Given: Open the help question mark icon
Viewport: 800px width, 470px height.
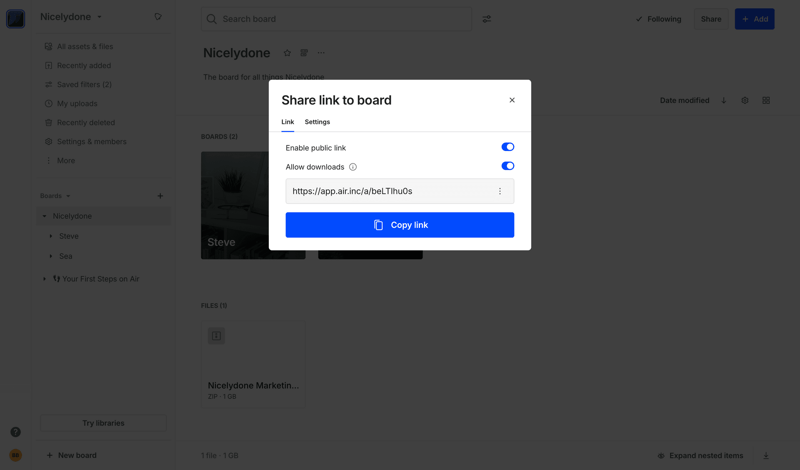Looking at the screenshot, I should tap(16, 432).
